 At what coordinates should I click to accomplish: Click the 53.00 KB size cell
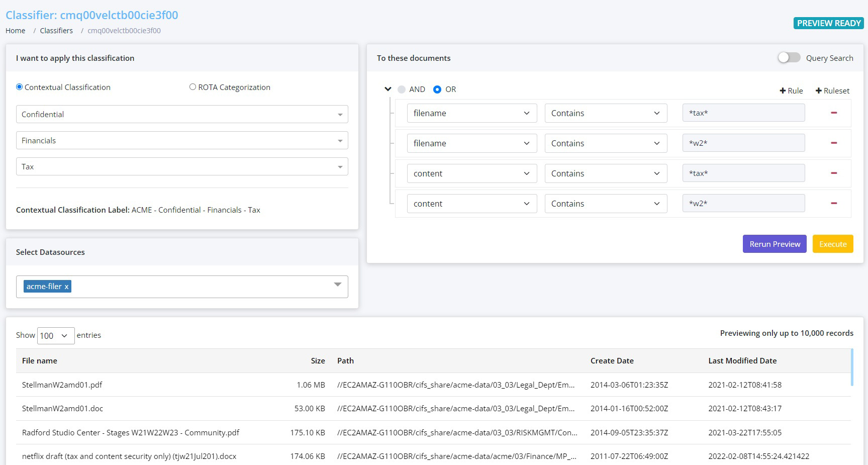(x=310, y=408)
